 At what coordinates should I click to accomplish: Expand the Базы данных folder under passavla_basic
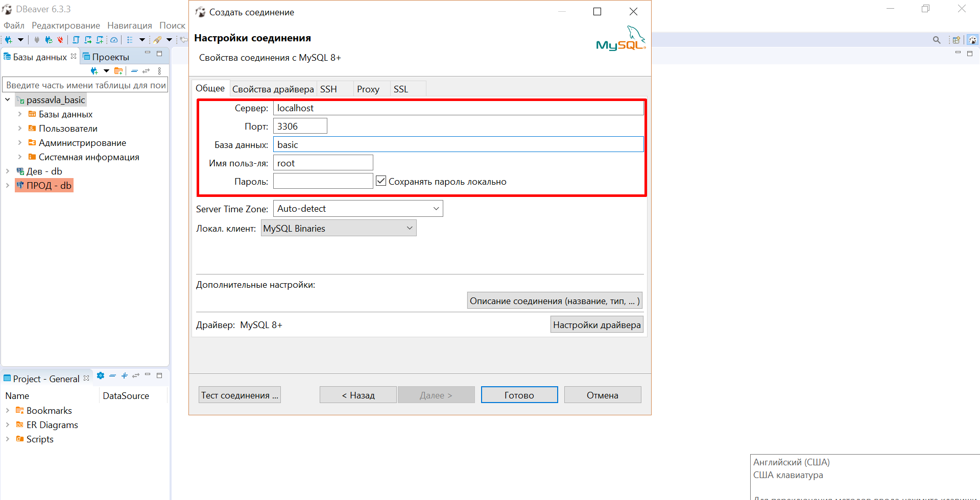20,114
